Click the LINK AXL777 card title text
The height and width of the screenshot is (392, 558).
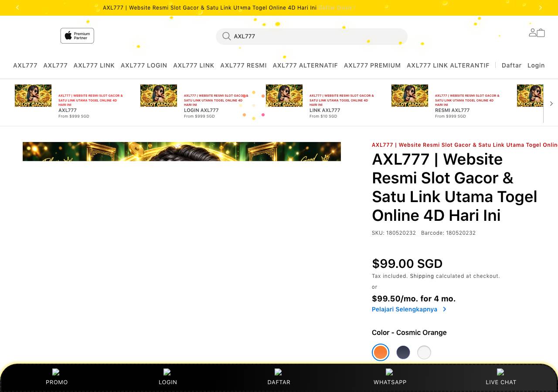click(325, 110)
